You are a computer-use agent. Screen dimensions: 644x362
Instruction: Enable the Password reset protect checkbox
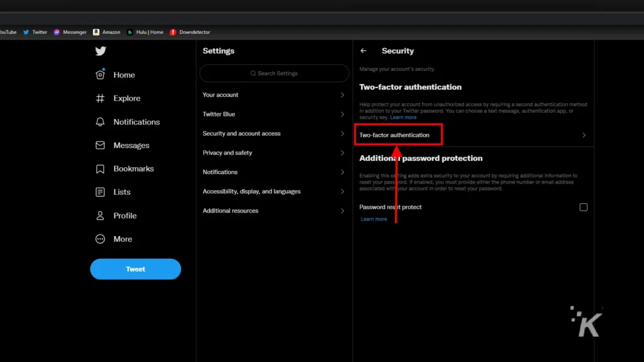[x=583, y=207]
